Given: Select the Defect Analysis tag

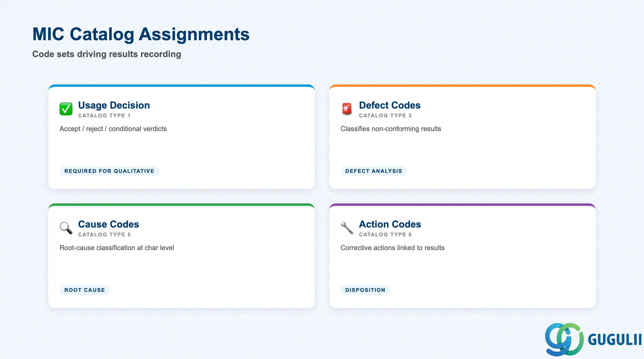Looking at the screenshot, I should pos(374,171).
